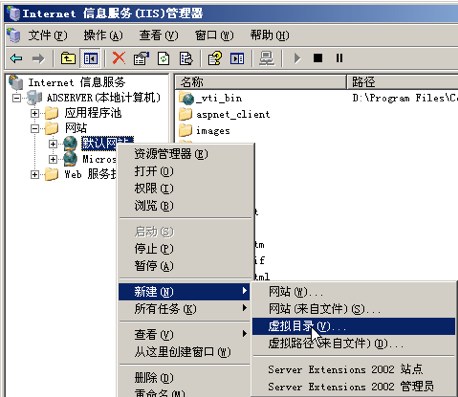This screenshot has height=397, width=458.
Task: Select ADSERVER(本地计算机) in tree
Action: pyautogui.click(x=103, y=98)
